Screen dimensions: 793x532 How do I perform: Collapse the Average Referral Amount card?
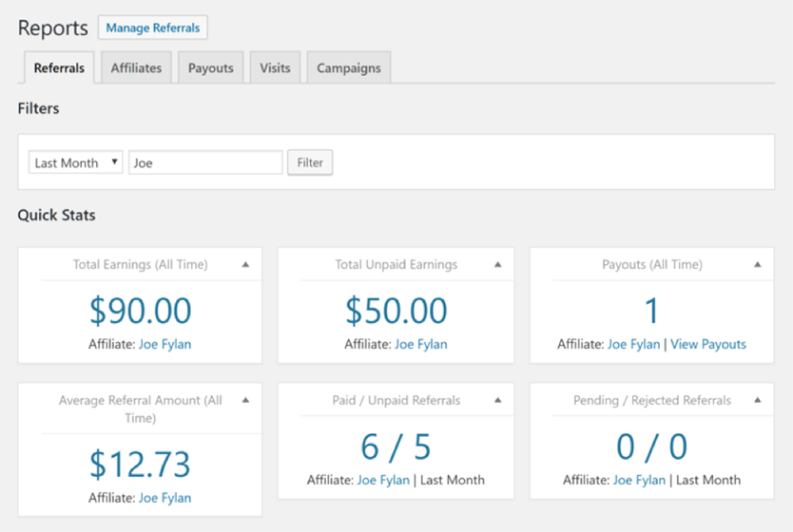click(x=245, y=401)
